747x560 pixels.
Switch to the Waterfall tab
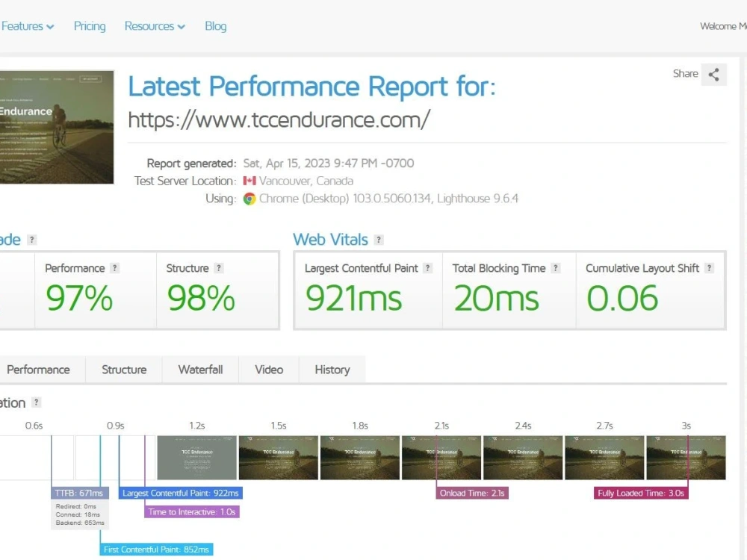(200, 370)
